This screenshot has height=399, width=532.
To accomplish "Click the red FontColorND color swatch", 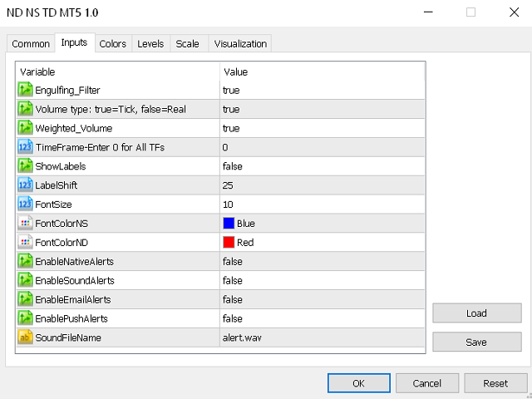I will pos(229,242).
